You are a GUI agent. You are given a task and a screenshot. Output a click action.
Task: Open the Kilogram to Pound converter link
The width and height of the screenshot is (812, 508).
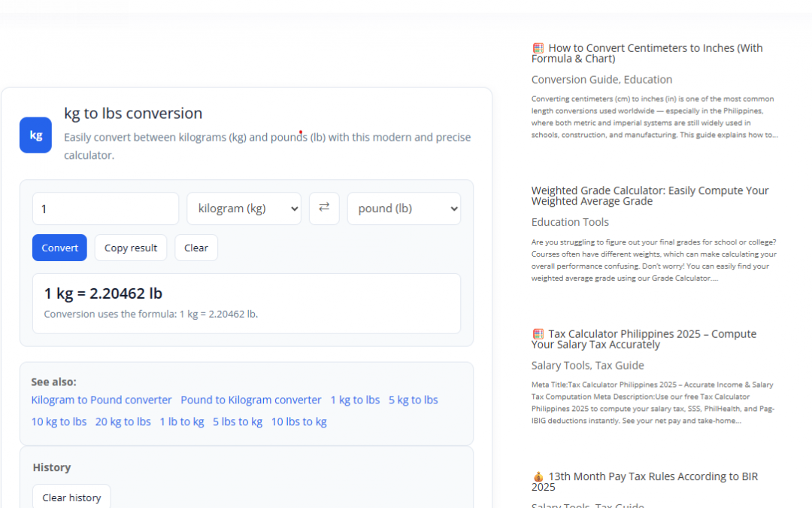pyautogui.click(x=101, y=400)
